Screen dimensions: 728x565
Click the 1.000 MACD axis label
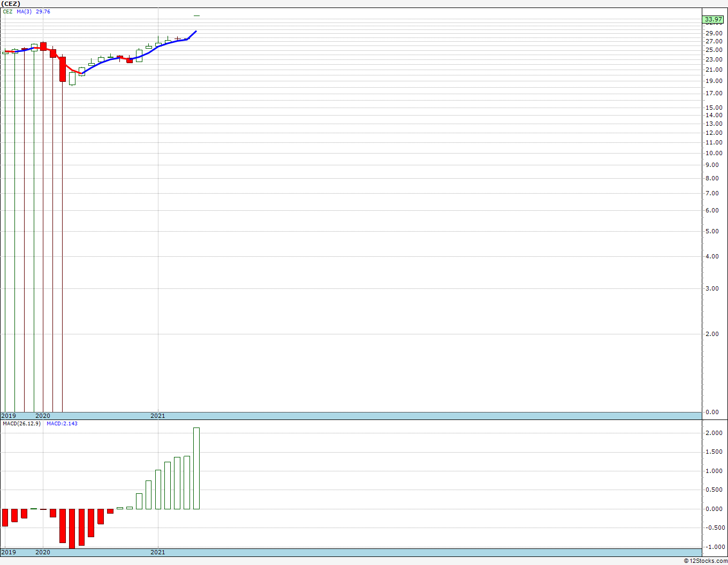point(714,471)
